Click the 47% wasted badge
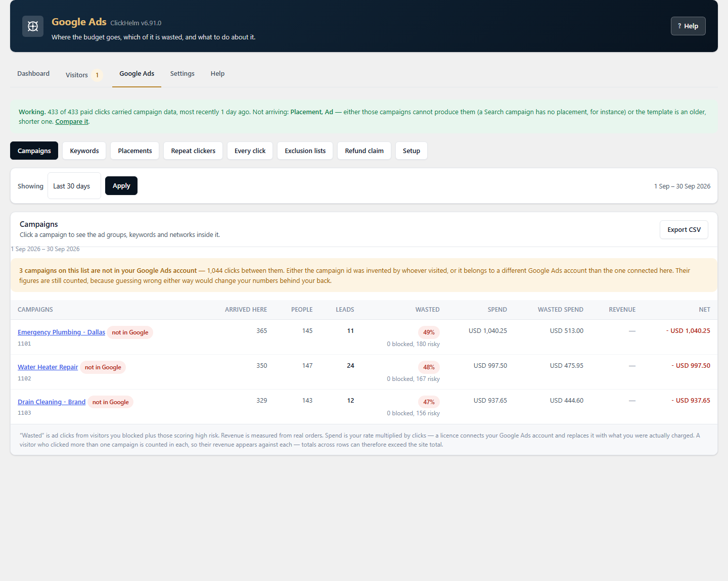Screen dimensions: 728x581 [x=429, y=402]
